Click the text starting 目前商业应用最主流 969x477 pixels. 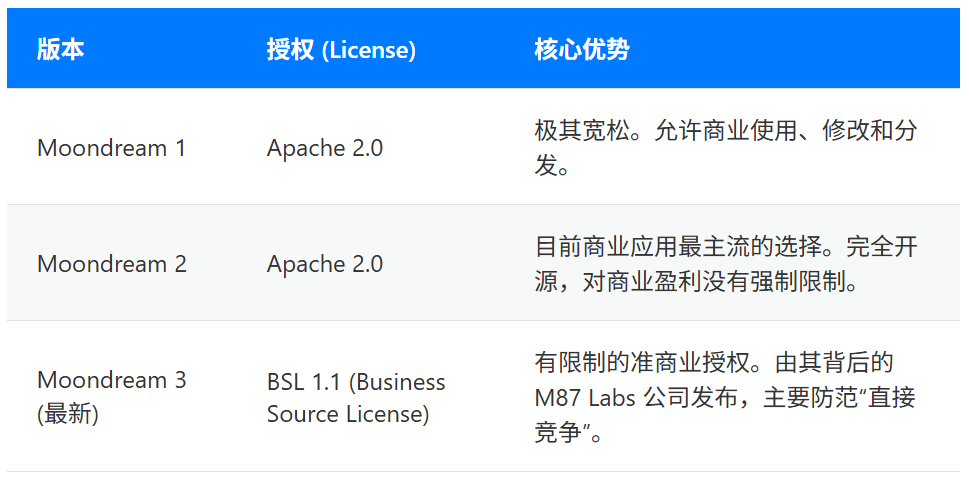726,264
